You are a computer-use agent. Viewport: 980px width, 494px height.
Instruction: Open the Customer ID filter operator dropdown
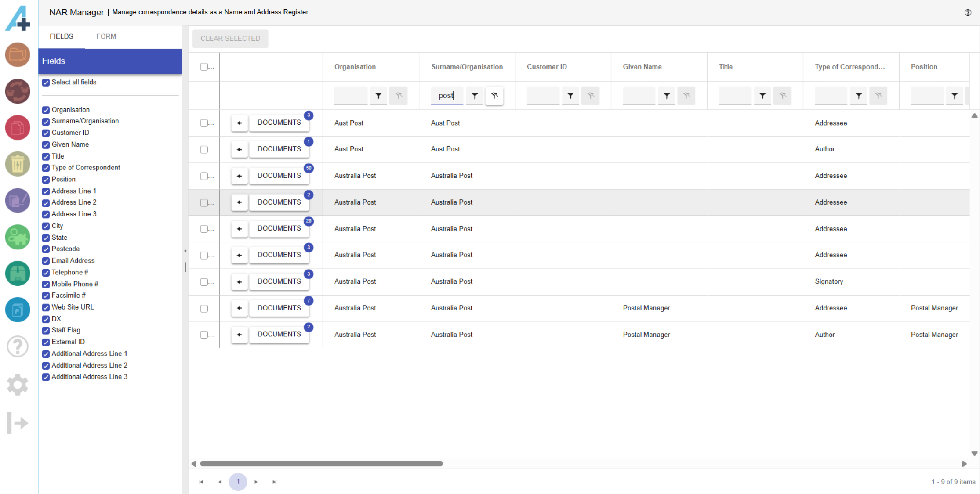570,96
